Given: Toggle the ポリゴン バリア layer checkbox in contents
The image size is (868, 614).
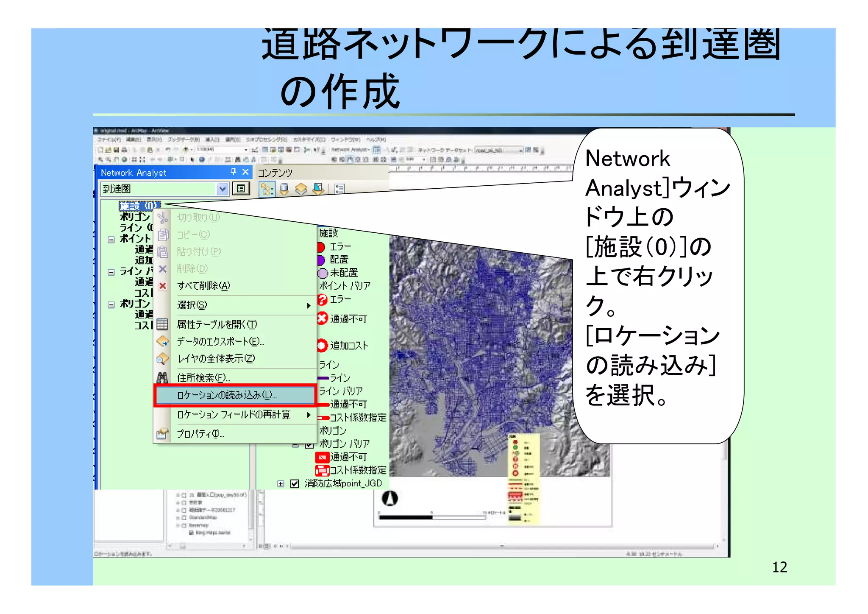Looking at the screenshot, I should [x=309, y=444].
